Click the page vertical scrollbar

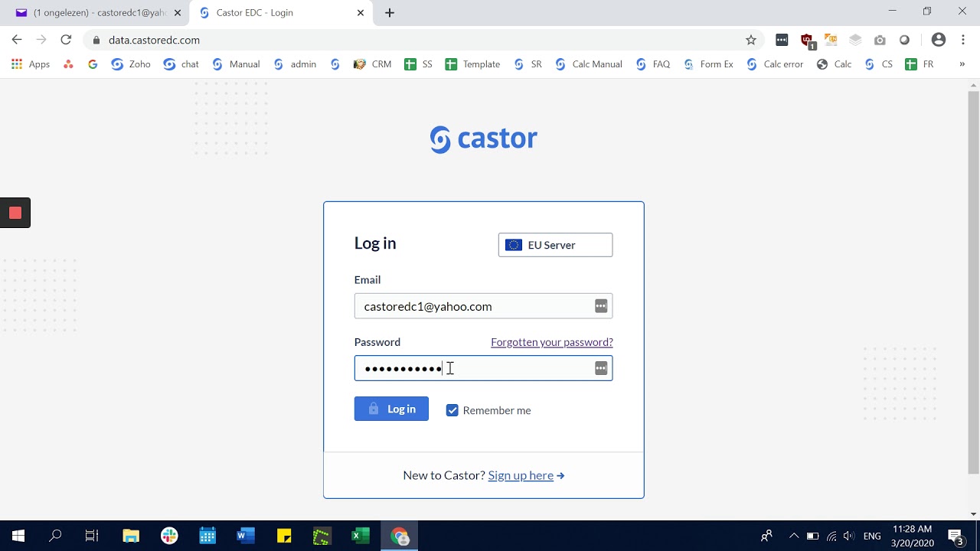pyautogui.click(x=973, y=283)
